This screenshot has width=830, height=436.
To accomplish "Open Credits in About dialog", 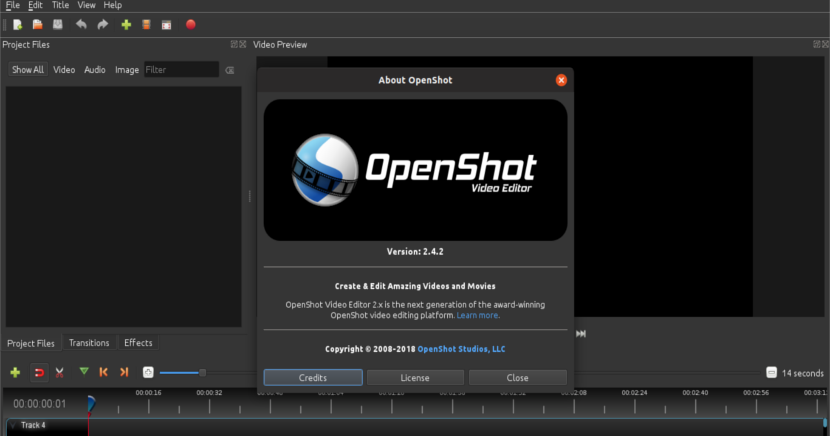I will 313,378.
